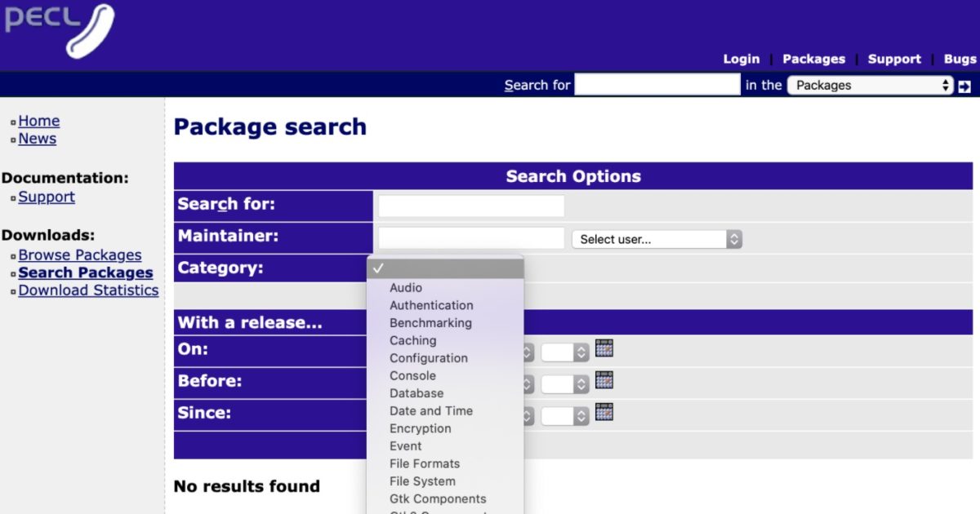Open the last dropdown in the Since row

click(x=565, y=416)
